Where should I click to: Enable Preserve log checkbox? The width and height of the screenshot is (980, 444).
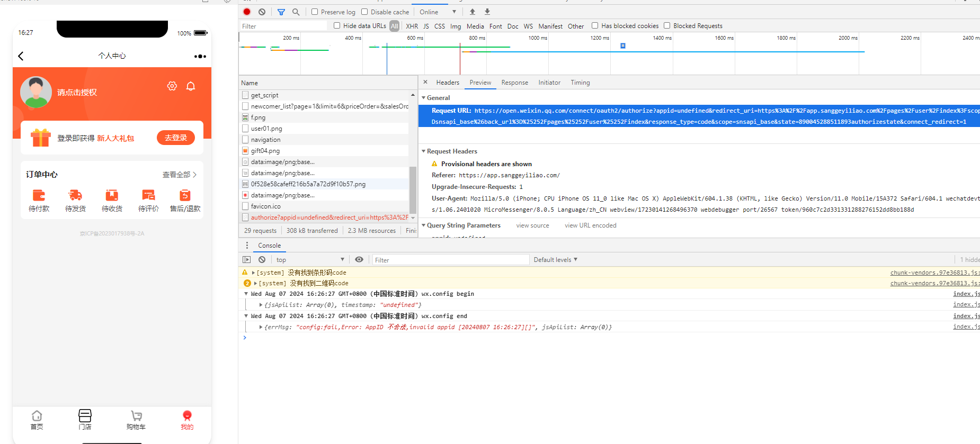315,12
